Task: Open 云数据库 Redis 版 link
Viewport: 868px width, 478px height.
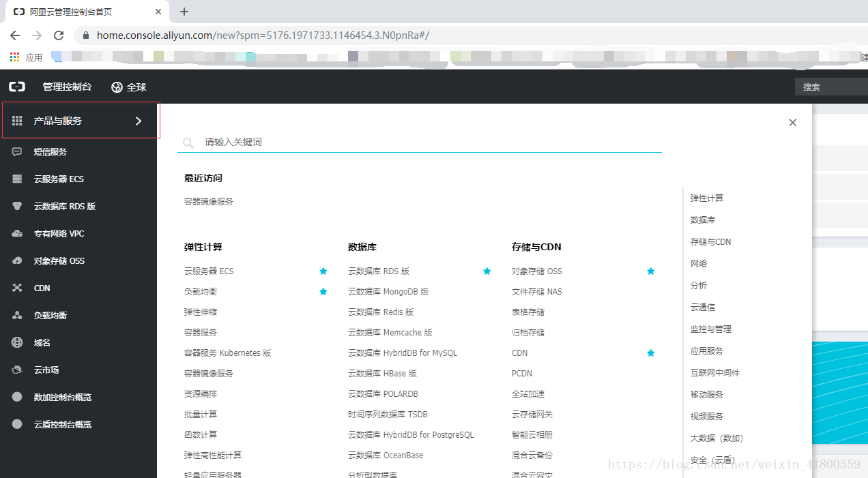Action: (381, 312)
